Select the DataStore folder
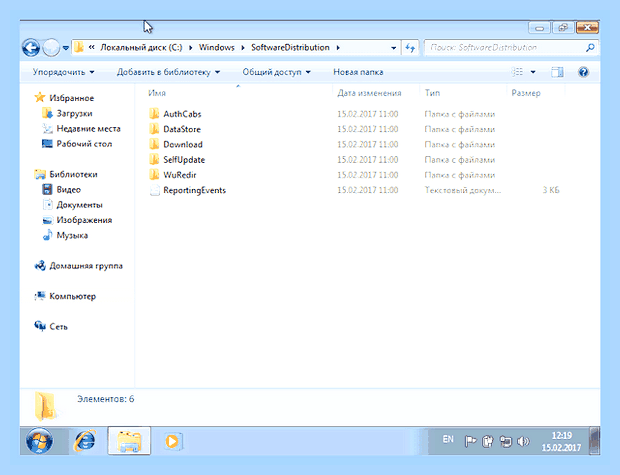 [x=182, y=129]
